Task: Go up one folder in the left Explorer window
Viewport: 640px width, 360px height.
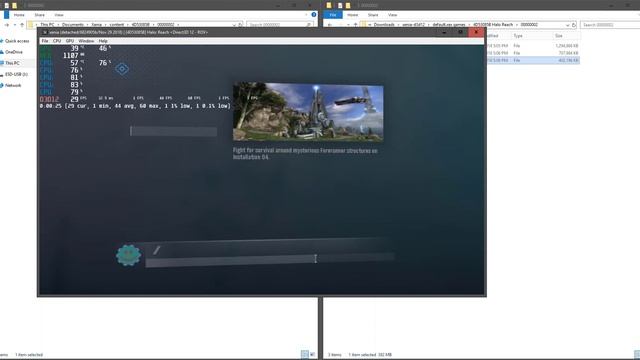Action: point(22,25)
